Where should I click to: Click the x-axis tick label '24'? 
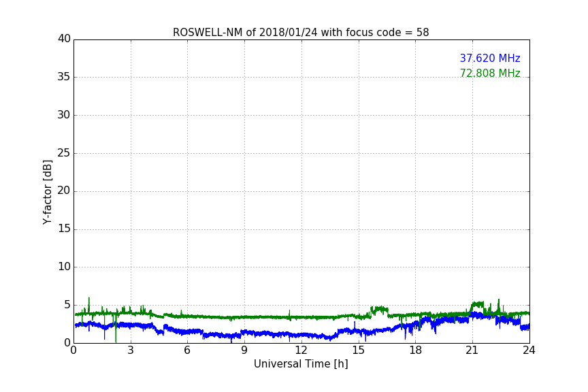[529, 350]
